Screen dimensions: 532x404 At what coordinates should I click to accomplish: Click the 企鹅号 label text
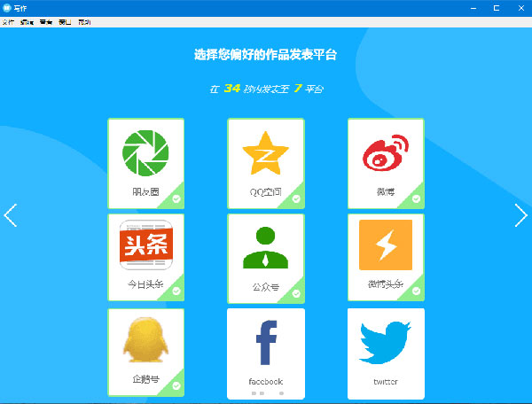145,379
